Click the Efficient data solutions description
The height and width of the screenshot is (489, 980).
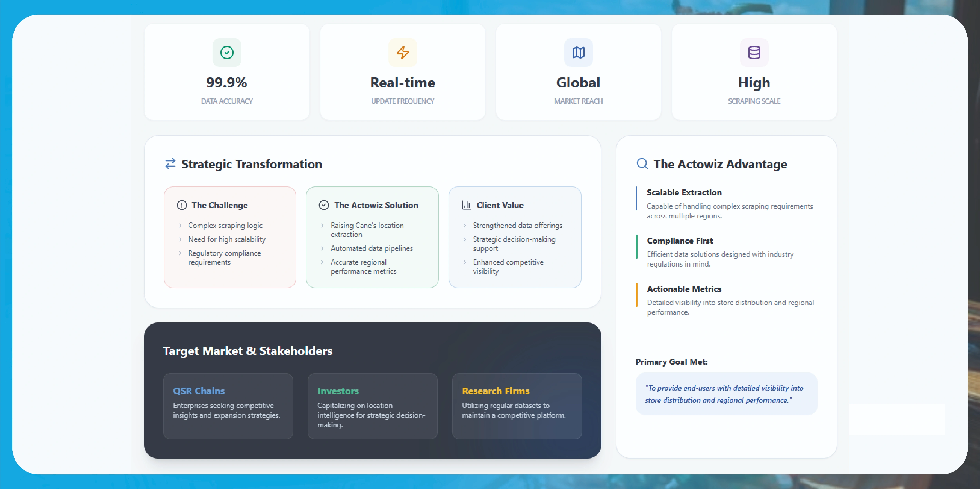[720, 259]
